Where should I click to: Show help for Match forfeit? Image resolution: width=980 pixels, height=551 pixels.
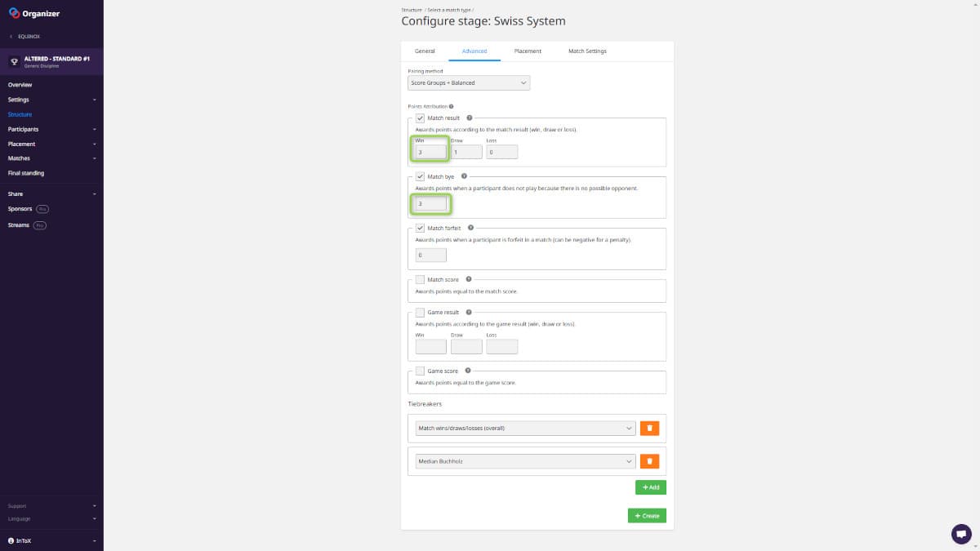click(470, 228)
